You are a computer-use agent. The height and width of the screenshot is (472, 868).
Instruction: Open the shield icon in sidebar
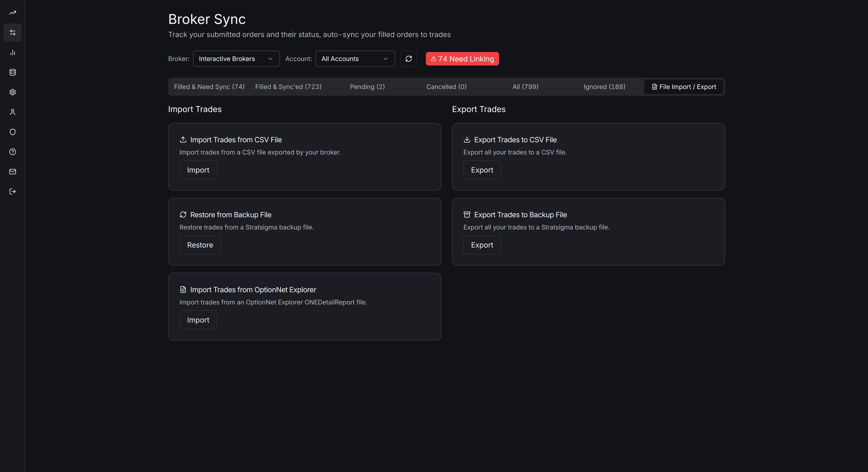click(13, 132)
